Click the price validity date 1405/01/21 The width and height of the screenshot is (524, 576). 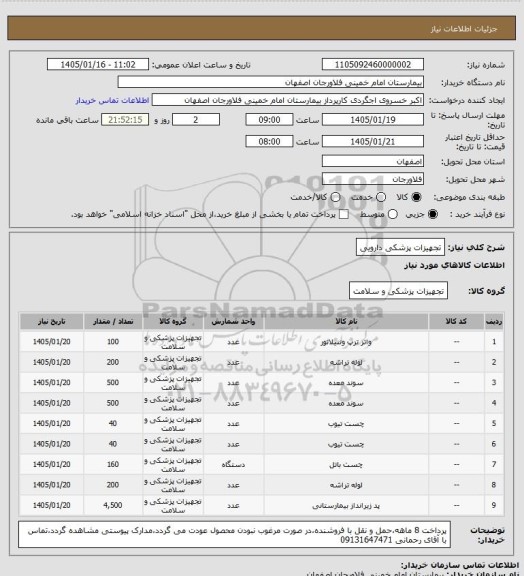click(373, 141)
